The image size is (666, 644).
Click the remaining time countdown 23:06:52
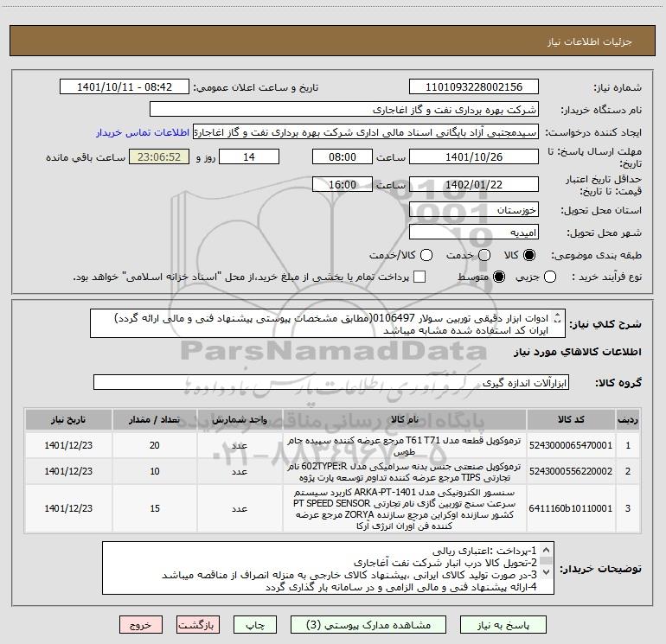159,157
